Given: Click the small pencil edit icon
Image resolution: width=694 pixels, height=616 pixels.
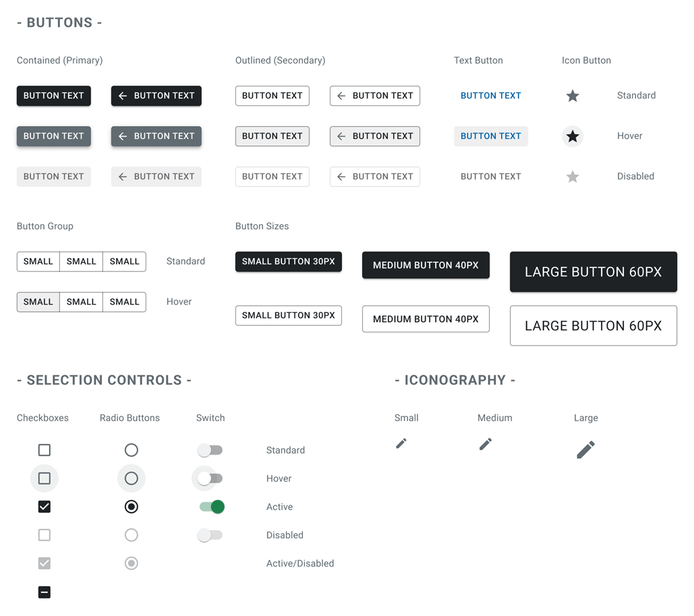Looking at the screenshot, I should coord(401,443).
